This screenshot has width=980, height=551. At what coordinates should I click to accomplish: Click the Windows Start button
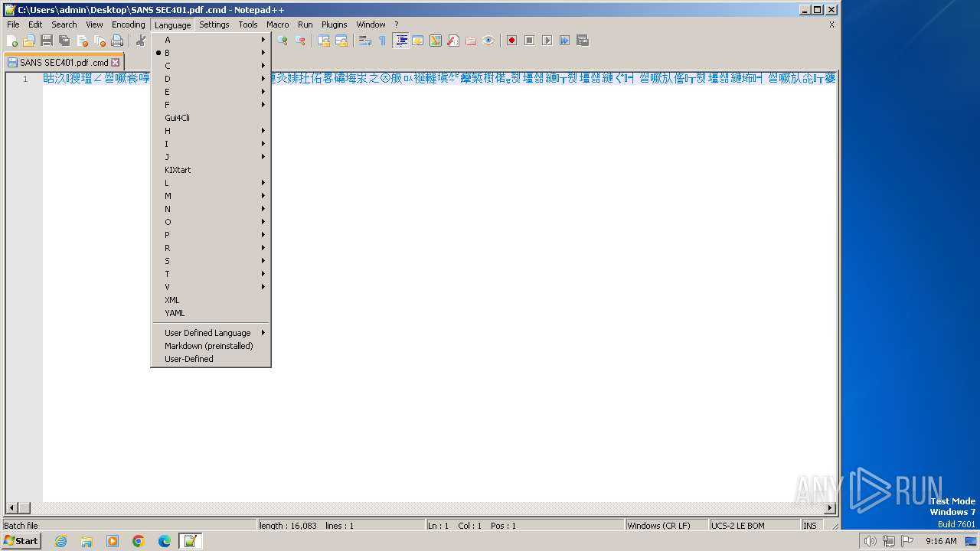[21, 541]
